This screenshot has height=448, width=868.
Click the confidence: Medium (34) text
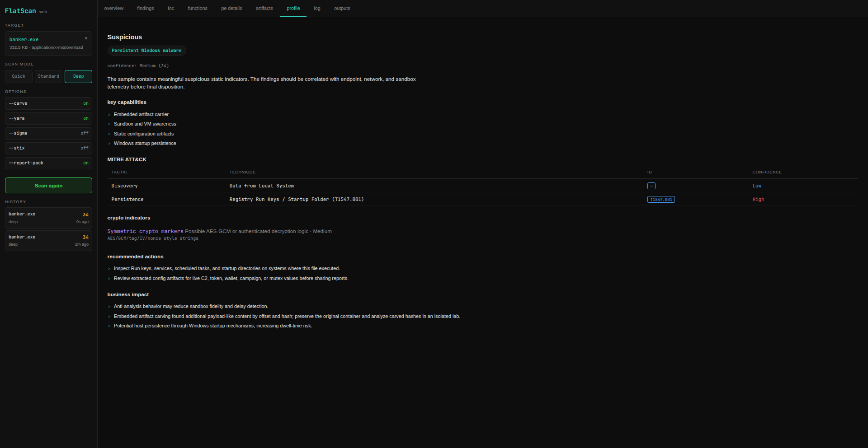pyautogui.click(x=138, y=66)
